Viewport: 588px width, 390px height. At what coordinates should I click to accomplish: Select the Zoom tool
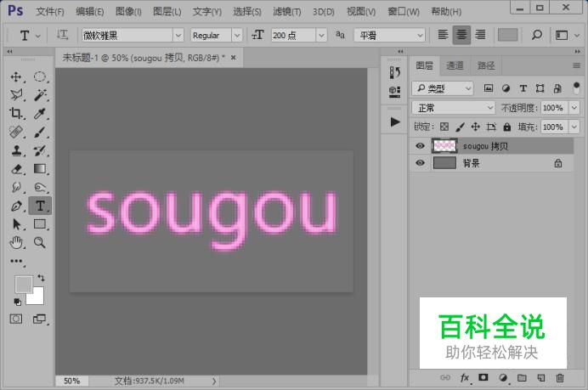[39, 243]
